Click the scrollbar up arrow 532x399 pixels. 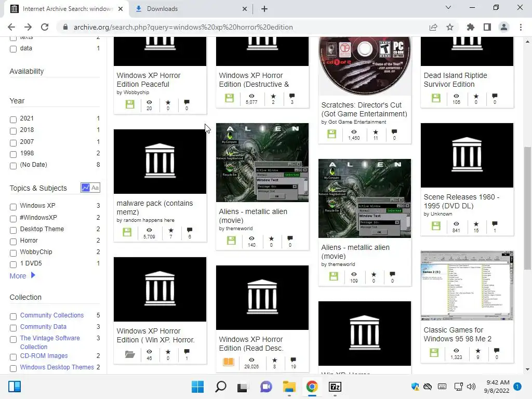pyautogui.click(x=527, y=42)
